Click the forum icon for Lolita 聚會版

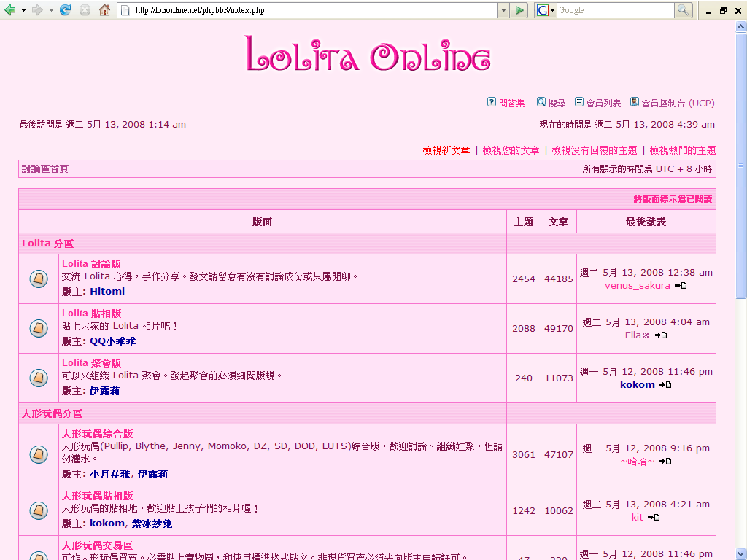39,378
